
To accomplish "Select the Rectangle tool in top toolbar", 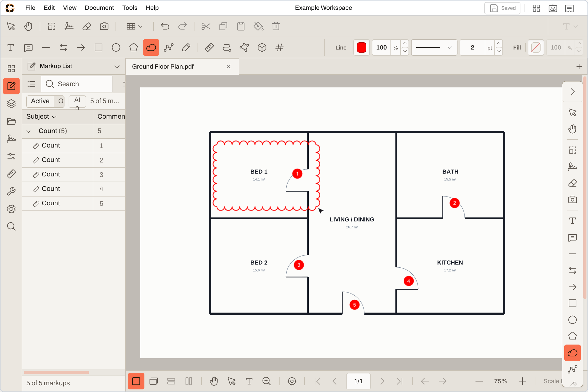I will pos(98,47).
